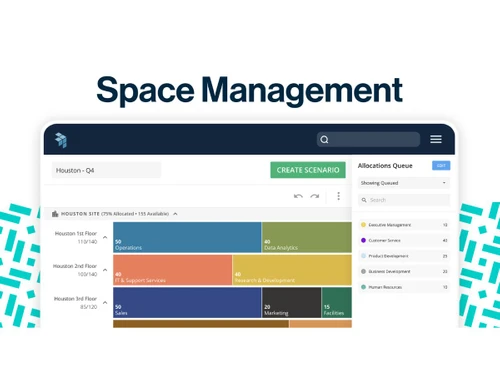500x375 pixels.
Task: Select the IT & Support Services block
Action: click(172, 270)
